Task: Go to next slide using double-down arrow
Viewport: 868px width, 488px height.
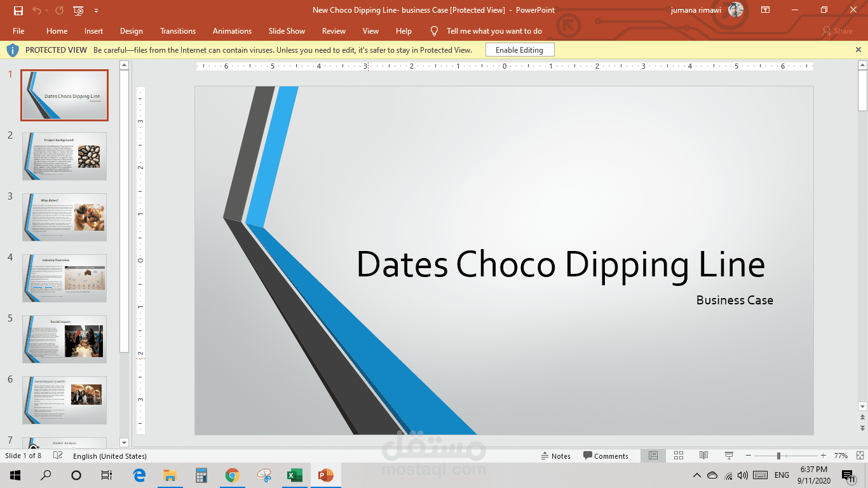Action: [x=862, y=430]
